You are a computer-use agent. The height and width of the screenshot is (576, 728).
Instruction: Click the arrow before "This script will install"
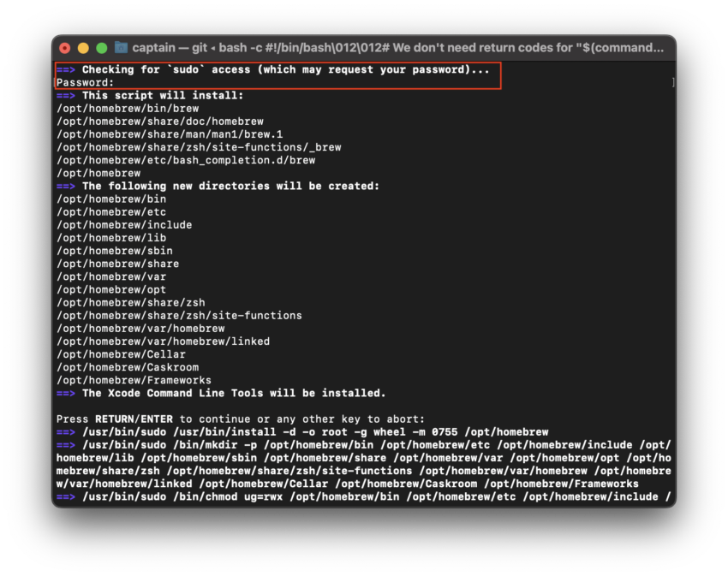point(66,96)
